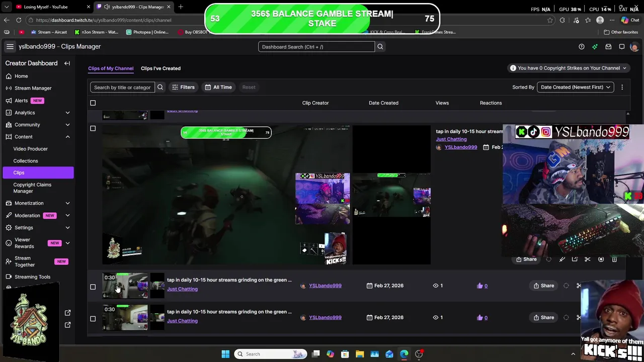Open the profile avatar menu
The width and height of the screenshot is (644, 362).
634,47
